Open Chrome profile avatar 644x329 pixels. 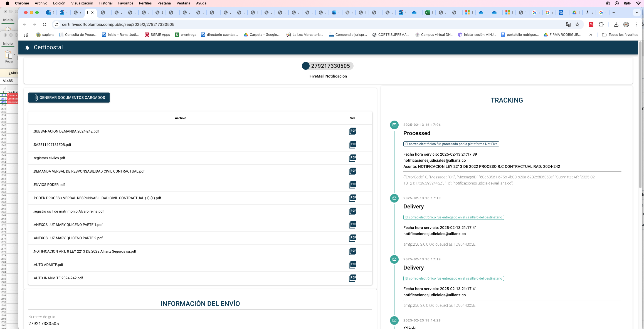626,24
